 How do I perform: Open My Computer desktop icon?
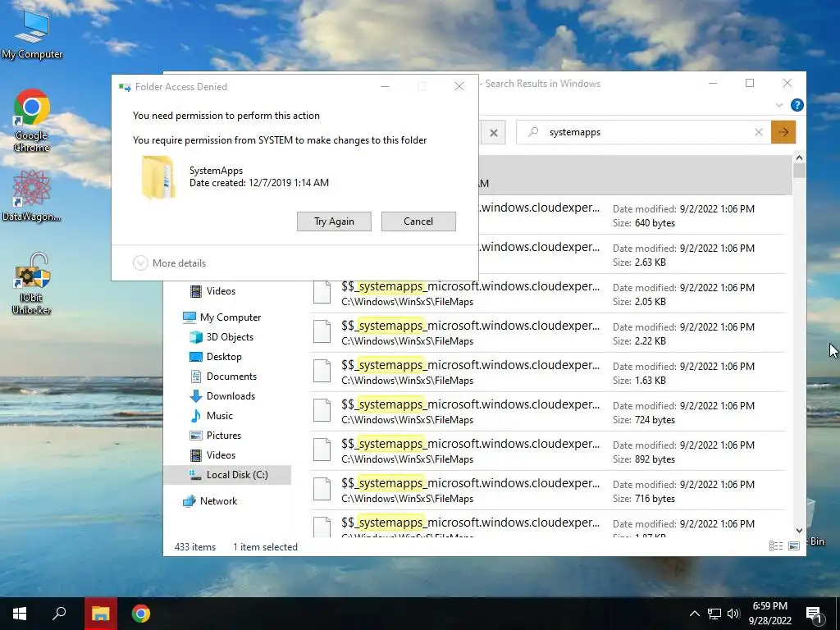32,34
